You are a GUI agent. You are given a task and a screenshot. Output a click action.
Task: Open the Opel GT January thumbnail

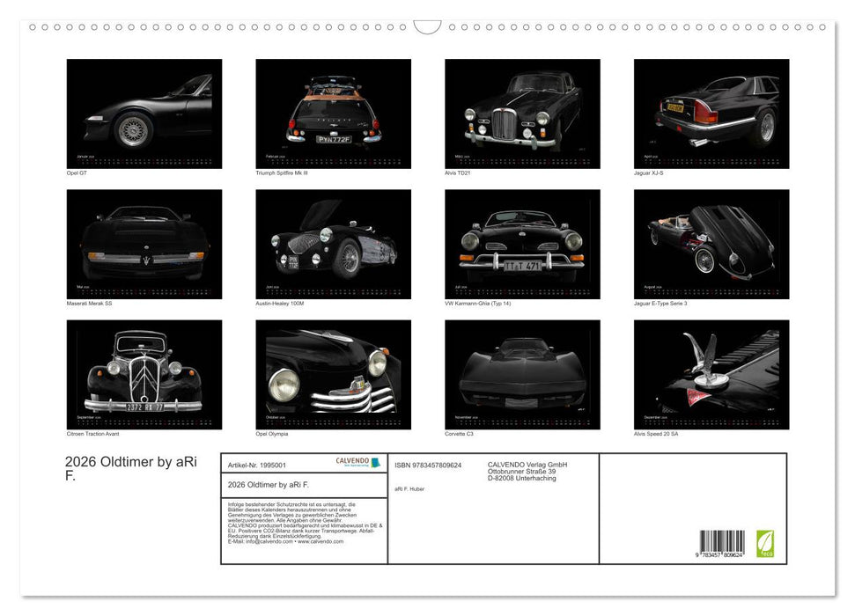click(x=144, y=110)
